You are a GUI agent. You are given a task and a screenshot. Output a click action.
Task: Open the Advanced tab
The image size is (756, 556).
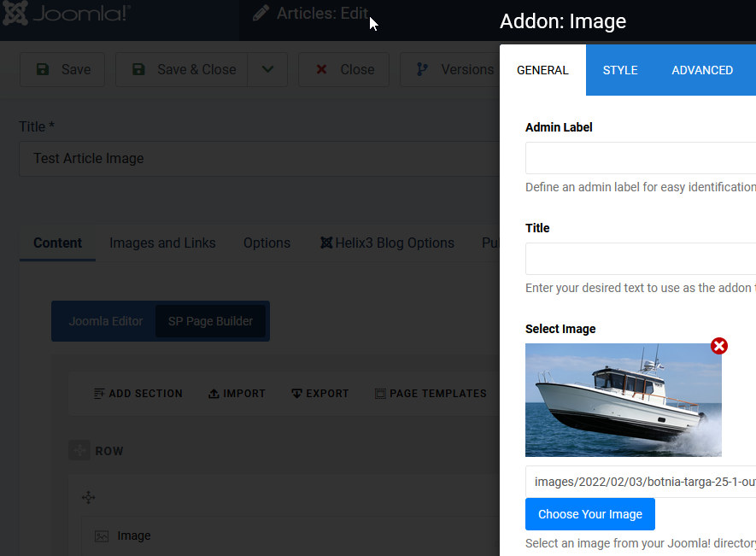coord(702,70)
